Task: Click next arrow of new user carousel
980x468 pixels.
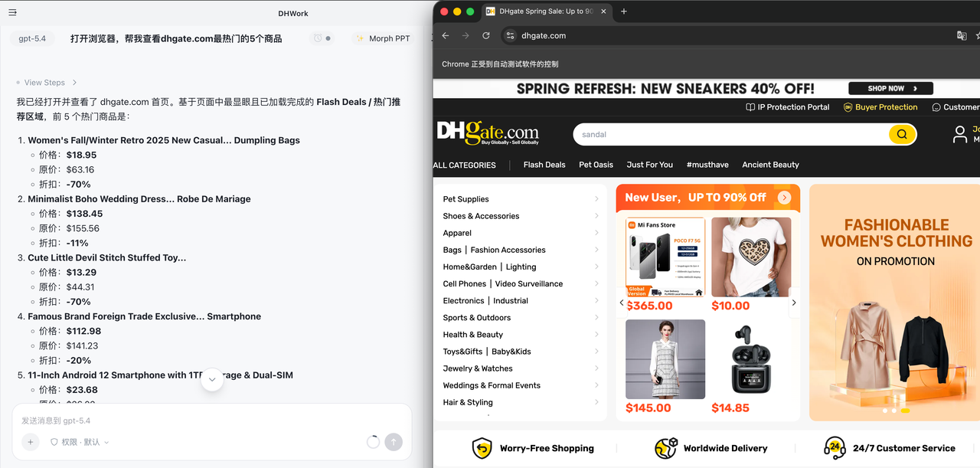Action: [x=794, y=303]
